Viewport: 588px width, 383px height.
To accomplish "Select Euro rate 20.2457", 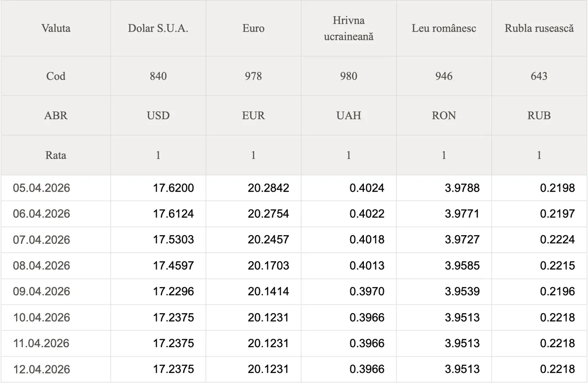I will coord(268,240).
